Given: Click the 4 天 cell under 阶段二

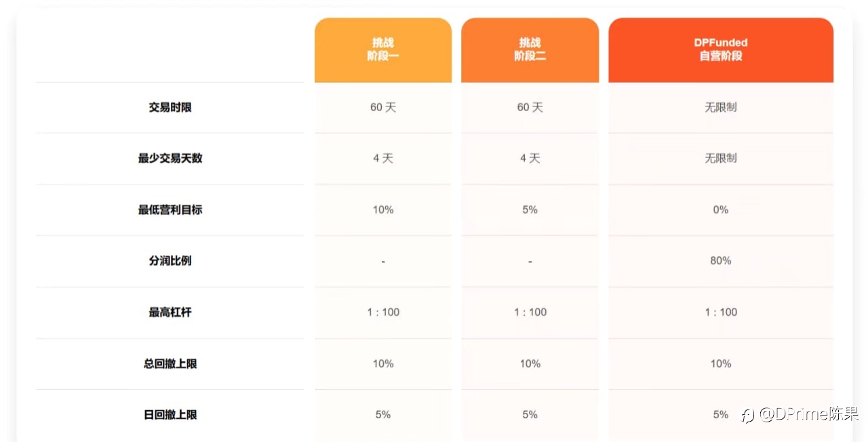Looking at the screenshot, I should pos(530,158).
